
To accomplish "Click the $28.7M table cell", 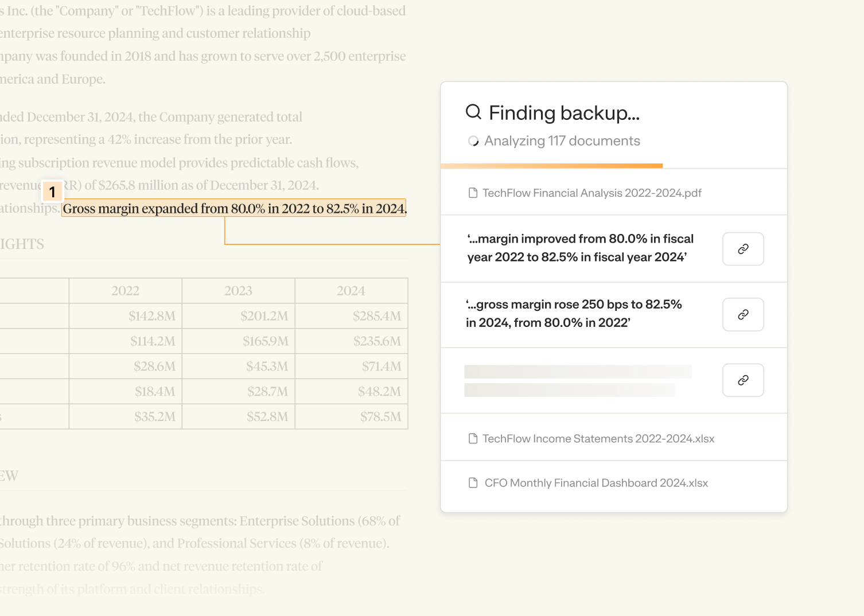I will (x=239, y=392).
